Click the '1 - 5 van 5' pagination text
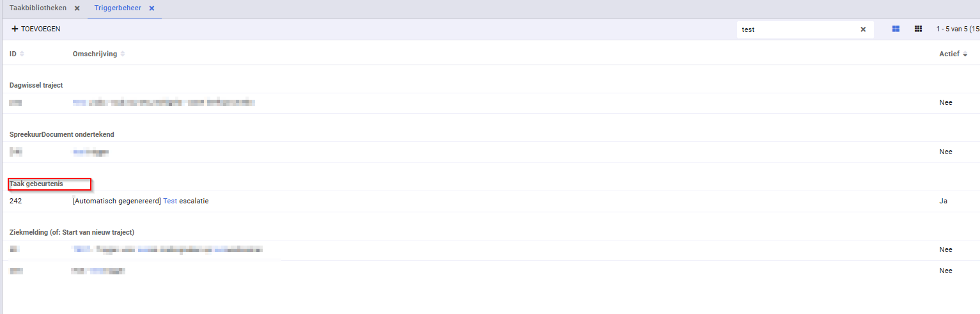Screen dimensions: 980x314 click(957, 29)
